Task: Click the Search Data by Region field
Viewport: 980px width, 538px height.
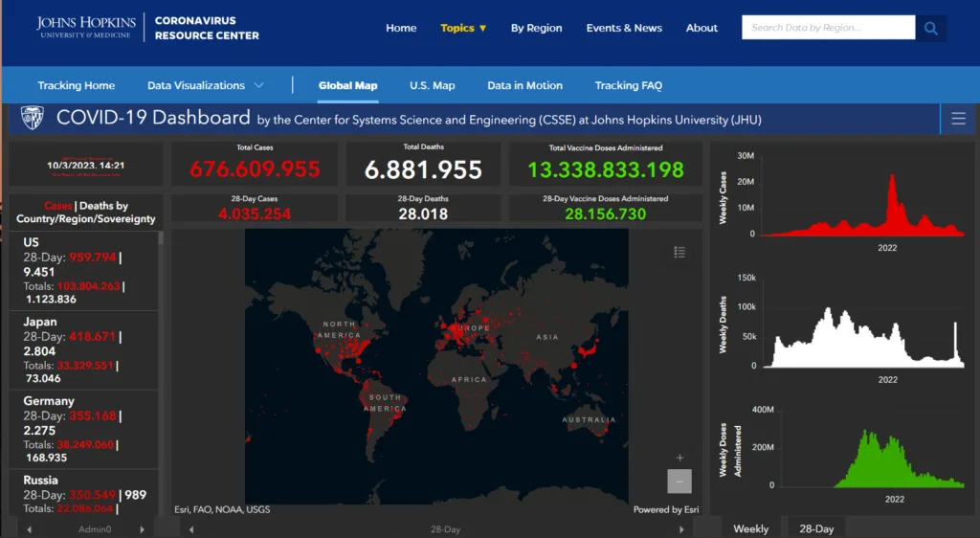Action: pos(828,28)
